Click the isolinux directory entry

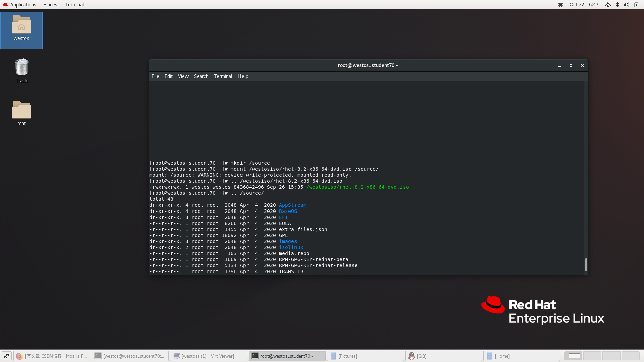point(291,248)
